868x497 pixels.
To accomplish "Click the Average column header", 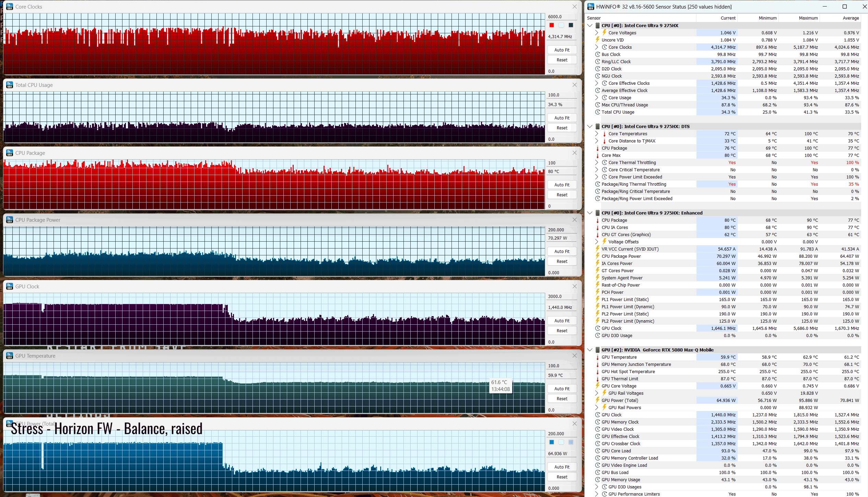I will (x=851, y=18).
